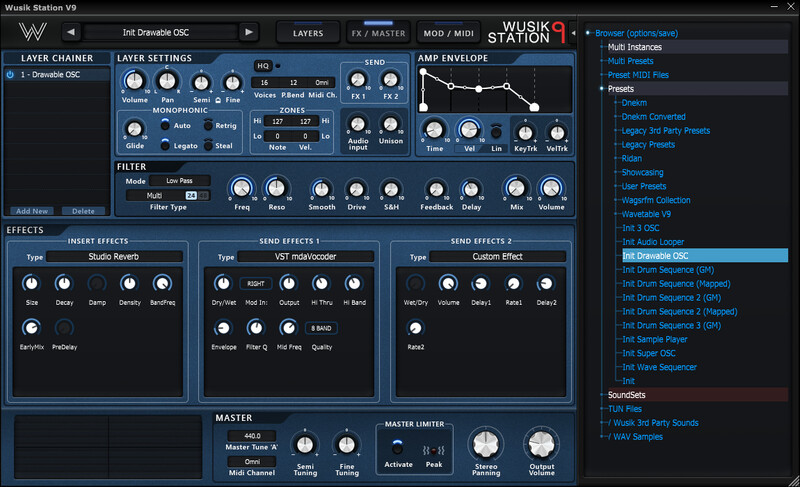Image resolution: width=800 pixels, height=487 pixels.
Task: Click the filter Reso knob
Action: [277, 189]
